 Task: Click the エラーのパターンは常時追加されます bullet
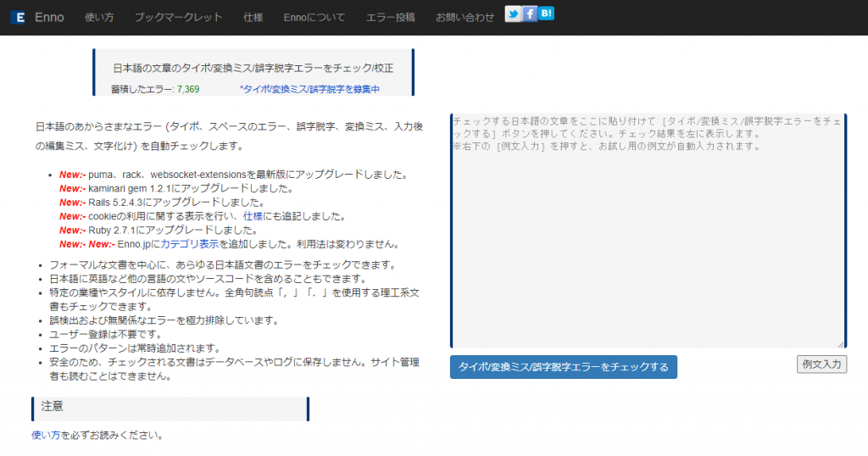135,348
